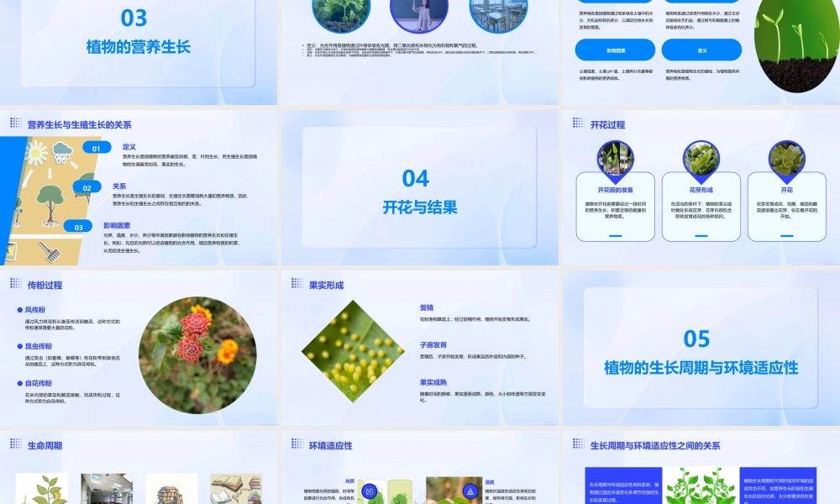The width and height of the screenshot is (840, 504).
Task: Click the '开花过程' slide title
Action: pos(607,125)
